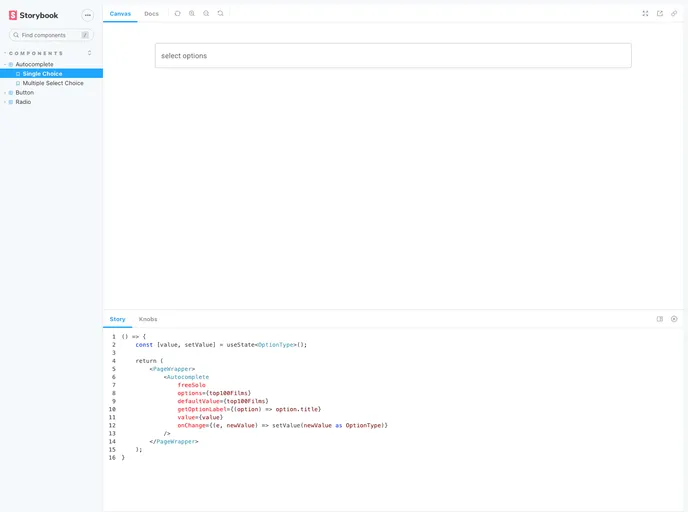Hide the addons panel icon
This screenshot has width=688, height=512.
674,319
